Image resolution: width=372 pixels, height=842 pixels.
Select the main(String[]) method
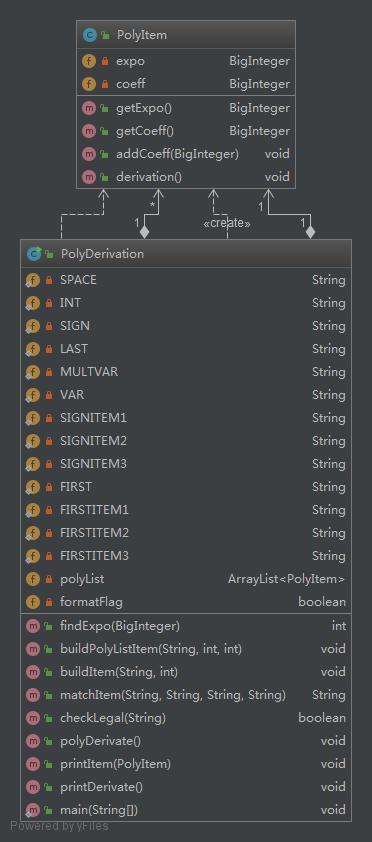click(186, 809)
